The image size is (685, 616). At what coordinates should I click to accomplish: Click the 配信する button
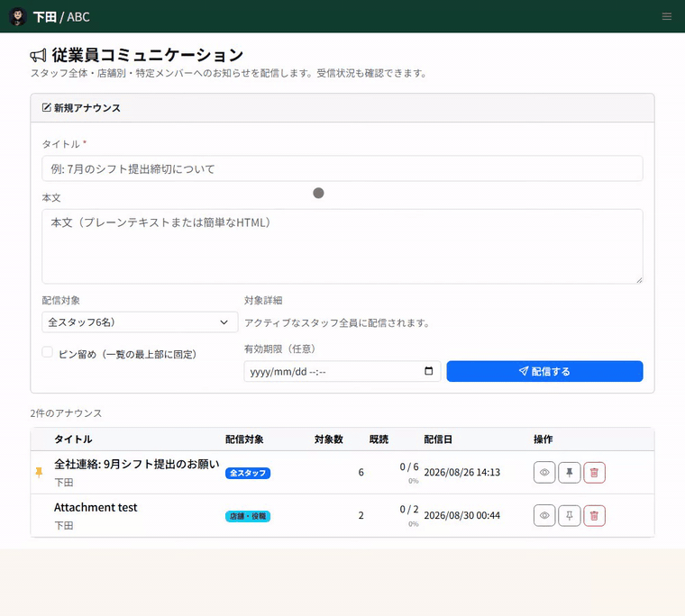click(544, 372)
